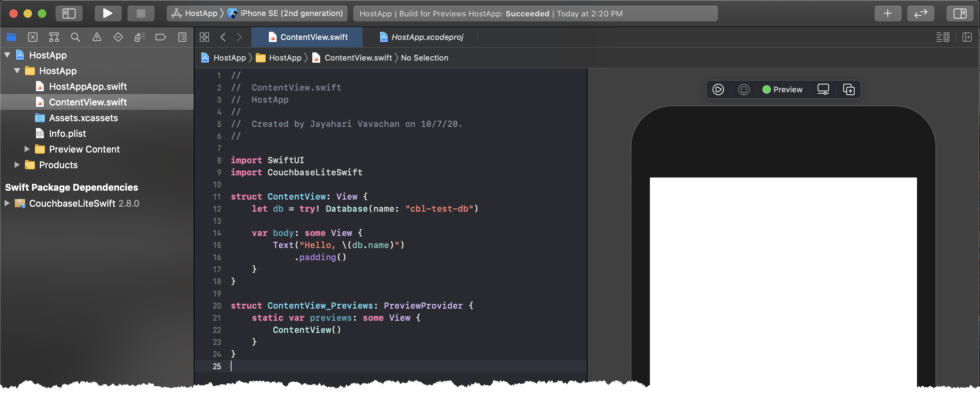Toggle the navigator sidebar visibility
Screen dimensions: 980x407
point(69,14)
